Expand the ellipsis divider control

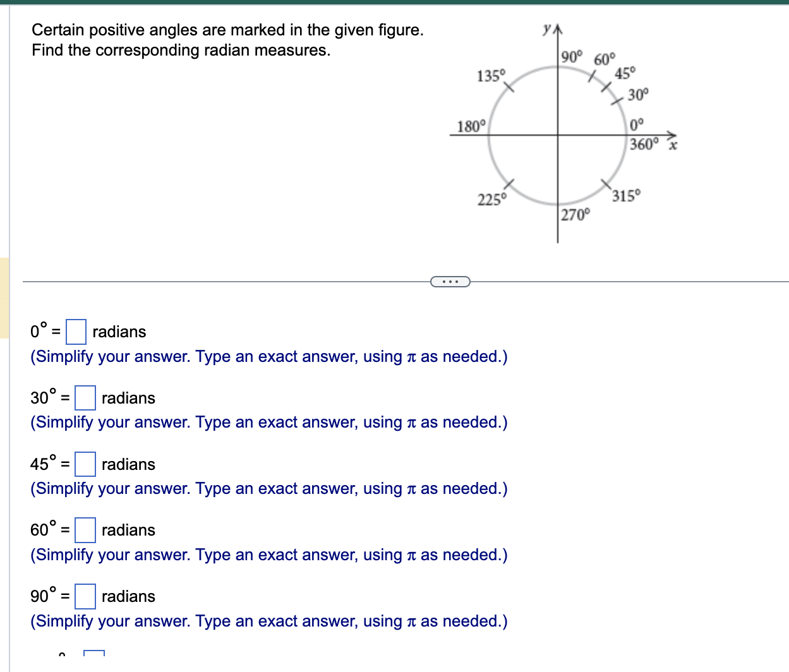click(450, 282)
